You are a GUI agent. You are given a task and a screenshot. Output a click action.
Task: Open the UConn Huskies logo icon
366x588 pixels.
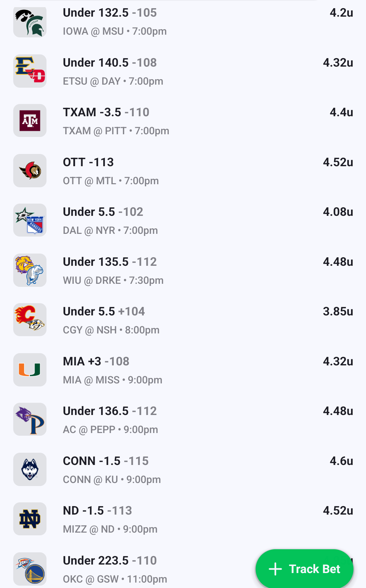[30, 469]
